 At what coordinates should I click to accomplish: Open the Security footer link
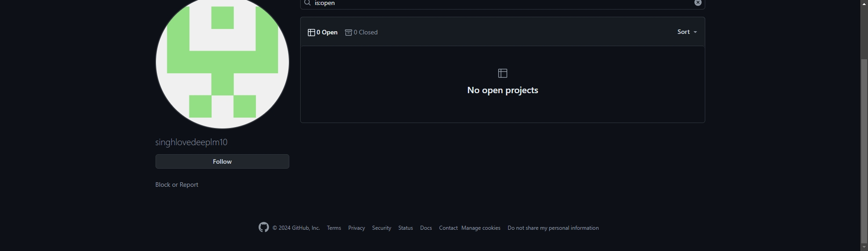tap(382, 228)
